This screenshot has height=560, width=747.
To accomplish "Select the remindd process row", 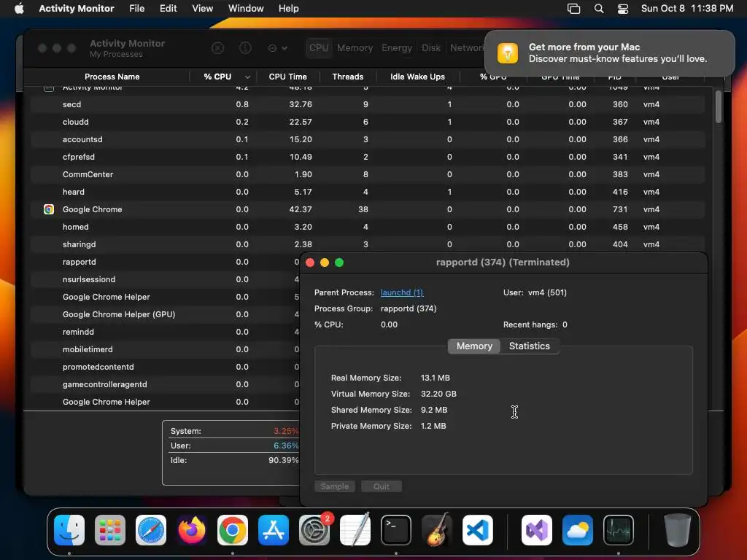I will (x=166, y=332).
